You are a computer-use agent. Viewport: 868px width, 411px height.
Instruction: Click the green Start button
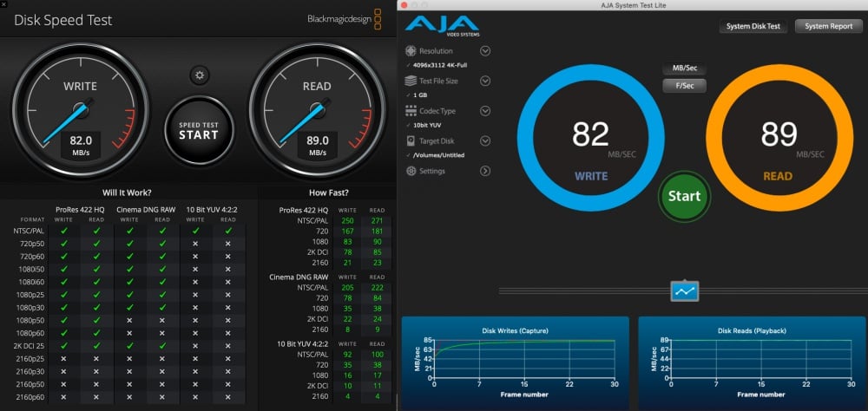click(x=684, y=196)
